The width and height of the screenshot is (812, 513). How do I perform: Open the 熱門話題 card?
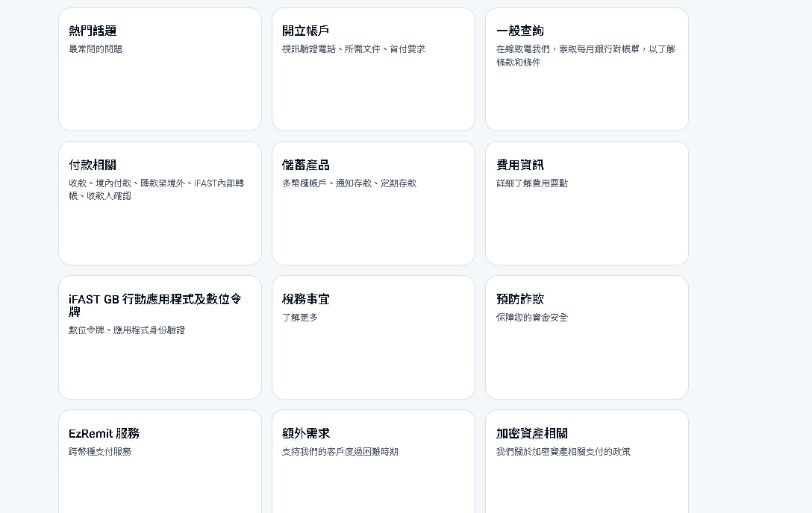(x=160, y=69)
